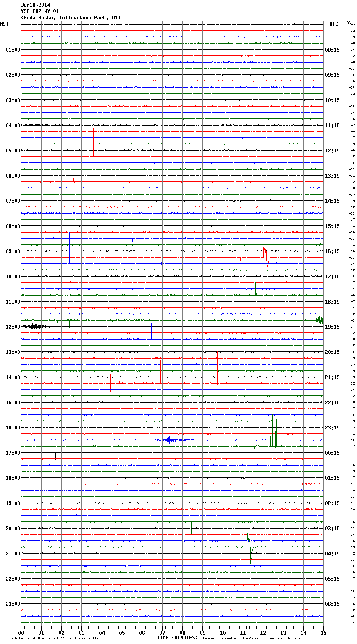Click the 15:15 UTC time label
The height and width of the screenshot is (644, 357).
[332, 226]
